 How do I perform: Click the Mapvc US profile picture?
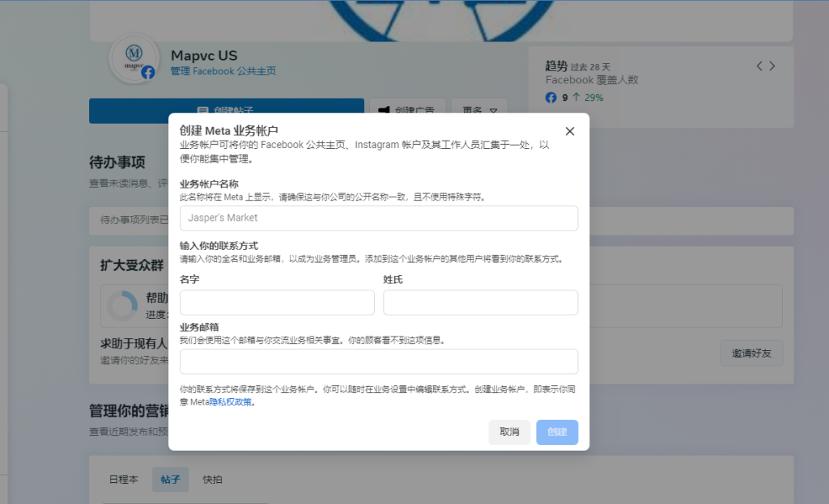[x=134, y=58]
